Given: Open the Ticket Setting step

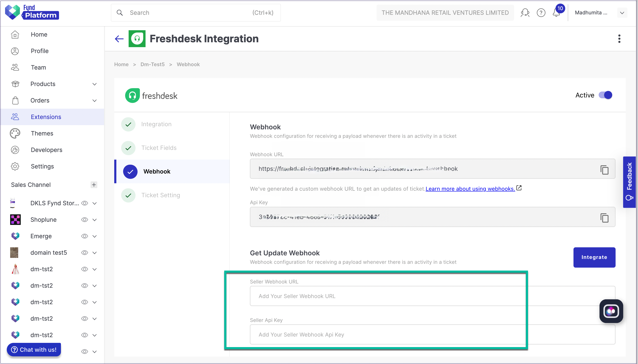Looking at the screenshot, I should tap(172, 195).
